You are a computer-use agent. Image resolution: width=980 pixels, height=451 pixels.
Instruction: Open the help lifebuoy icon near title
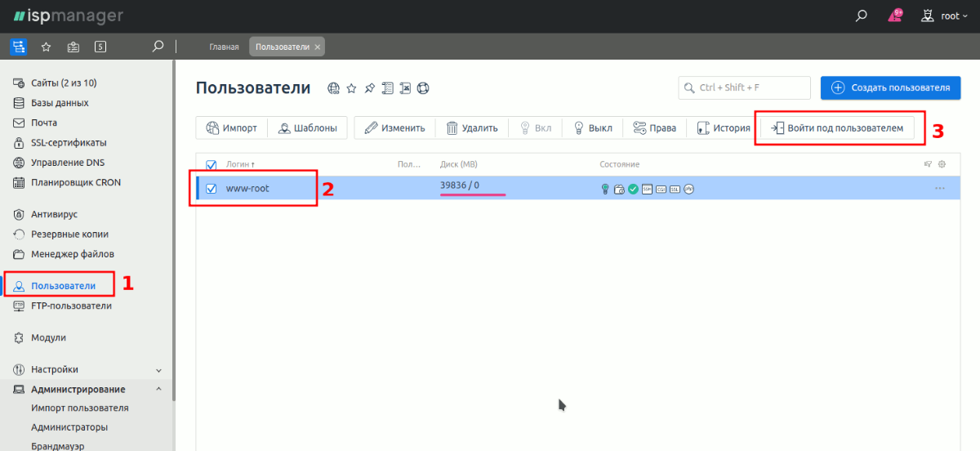pos(423,88)
